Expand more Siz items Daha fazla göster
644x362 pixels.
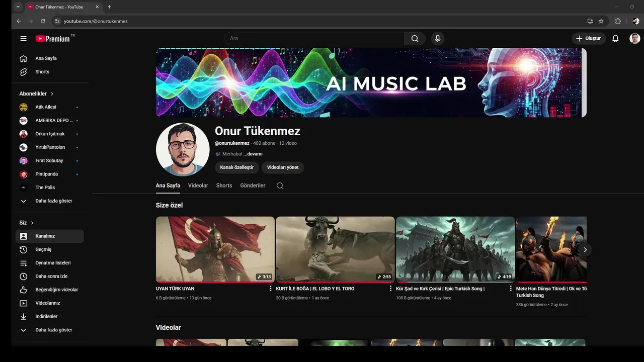coord(49,330)
